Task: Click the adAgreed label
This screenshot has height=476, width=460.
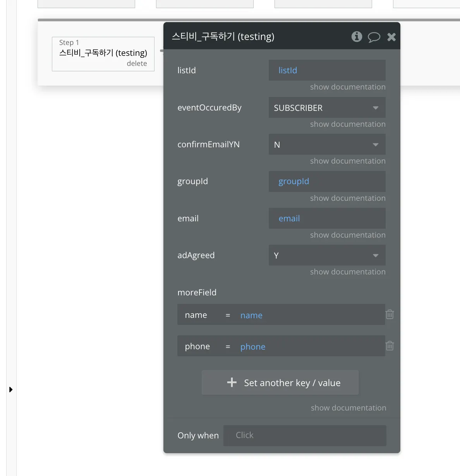Action: click(x=196, y=255)
